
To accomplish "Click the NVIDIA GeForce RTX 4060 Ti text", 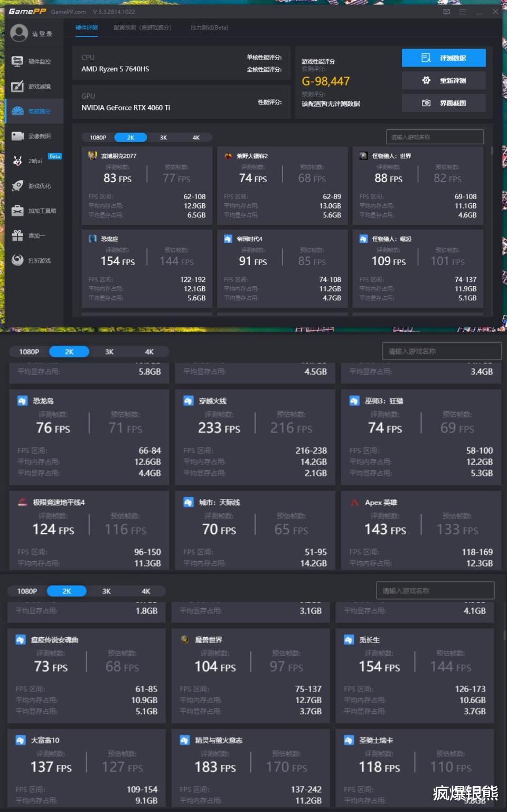I will [x=126, y=108].
